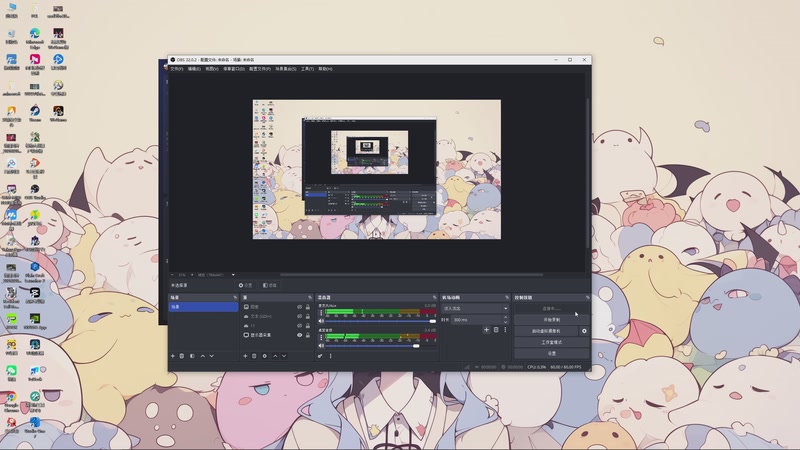
Task: Pop out the Scene Transitions dock icon
Action: [507, 297]
